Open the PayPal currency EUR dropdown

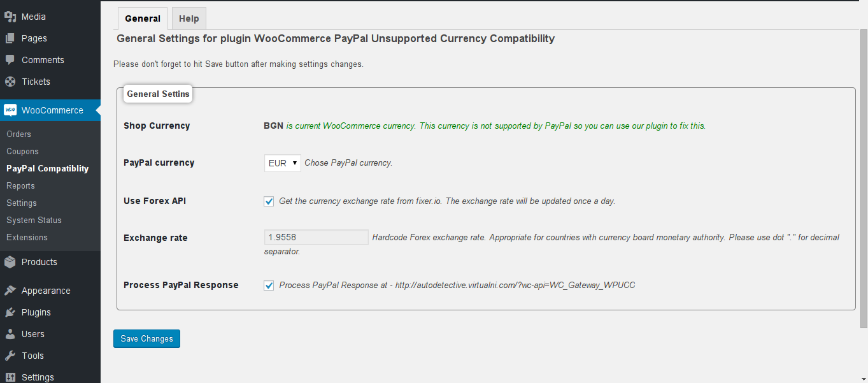[x=283, y=163]
